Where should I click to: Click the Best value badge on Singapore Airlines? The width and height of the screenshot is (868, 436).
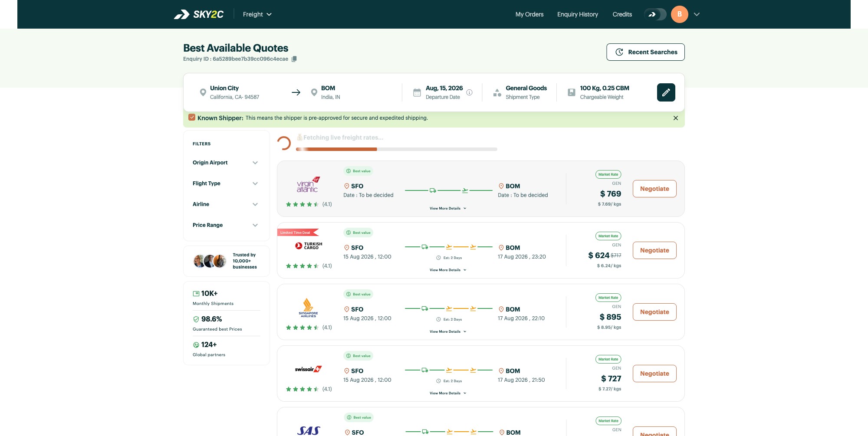tap(358, 294)
